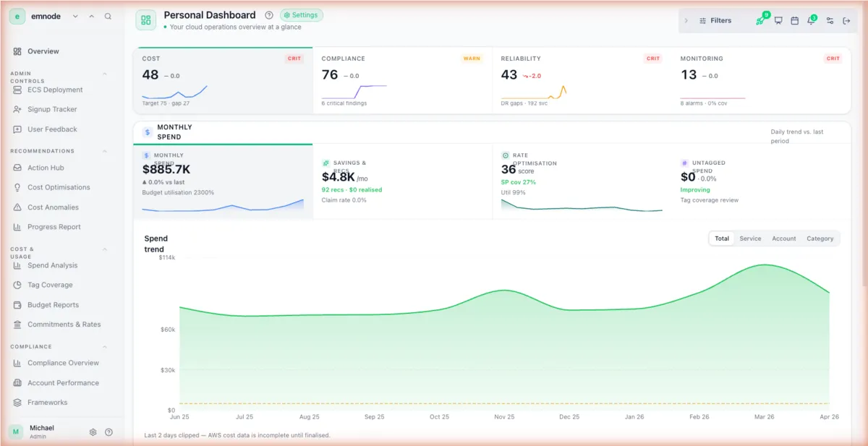Select the Savings & Recs card

click(x=402, y=181)
